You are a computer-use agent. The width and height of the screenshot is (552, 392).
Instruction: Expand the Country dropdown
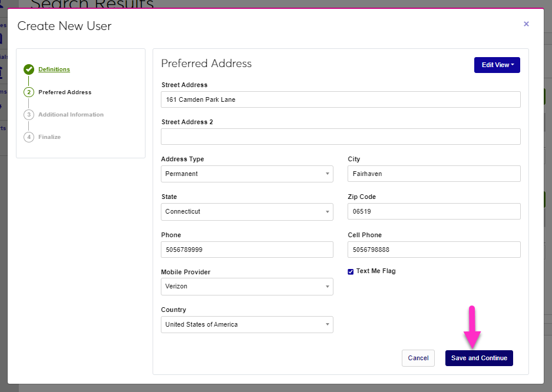click(x=247, y=324)
